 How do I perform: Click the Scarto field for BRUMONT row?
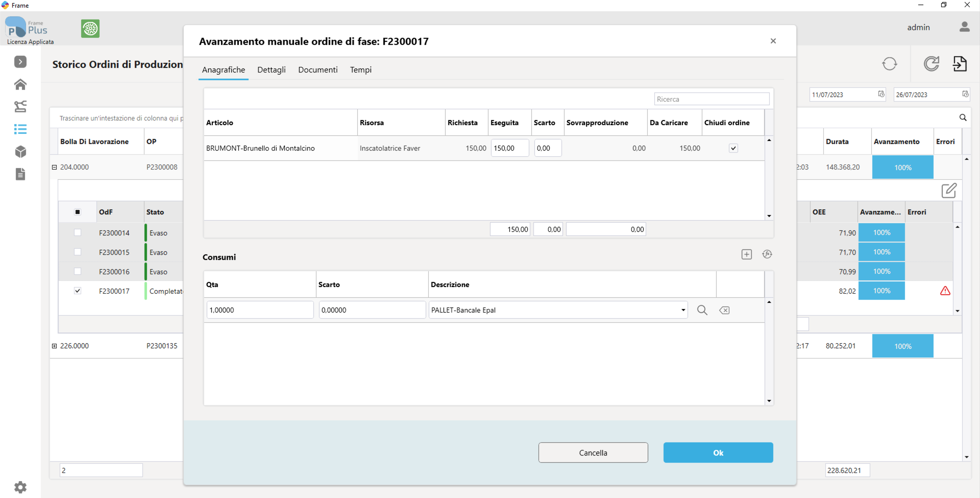click(x=547, y=148)
